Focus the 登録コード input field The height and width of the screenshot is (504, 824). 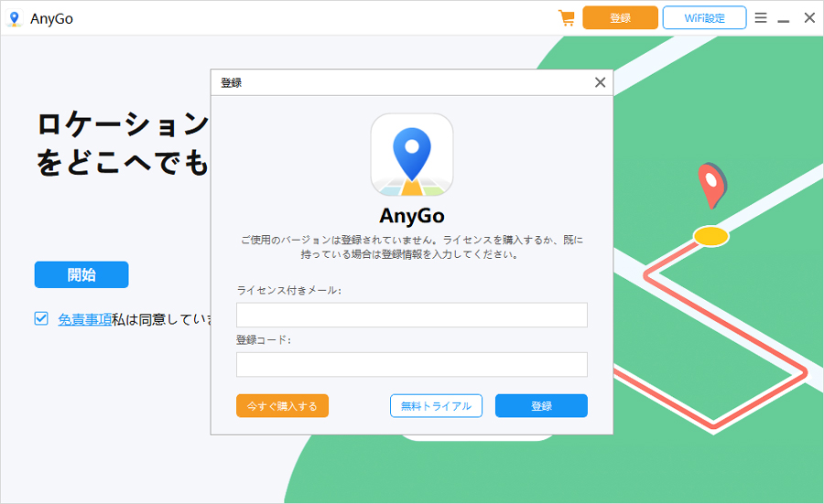point(412,364)
